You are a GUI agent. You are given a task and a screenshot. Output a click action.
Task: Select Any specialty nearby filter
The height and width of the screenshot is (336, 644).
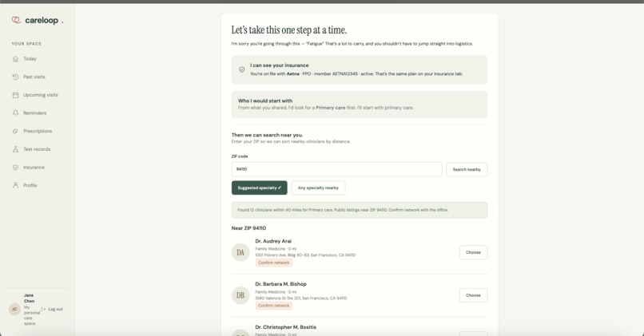click(x=318, y=188)
